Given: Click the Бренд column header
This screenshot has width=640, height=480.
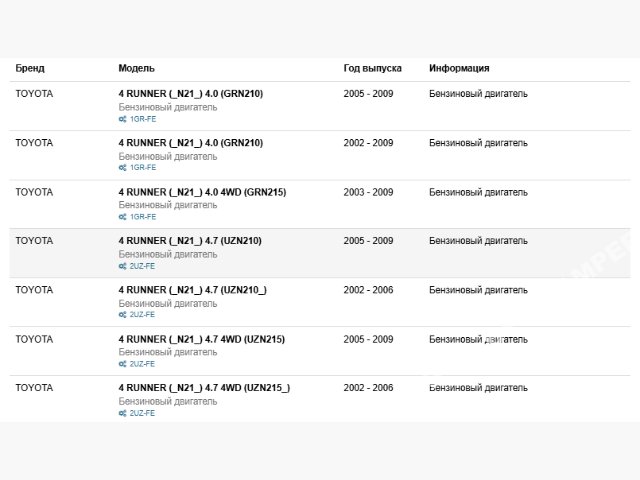Looking at the screenshot, I should [30, 68].
